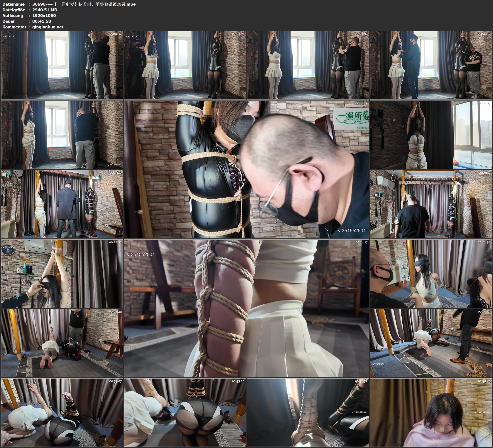This screenshot has height=448, width=493.
Task: Click the thumbnail at 00:26:30
Action: 431,274
